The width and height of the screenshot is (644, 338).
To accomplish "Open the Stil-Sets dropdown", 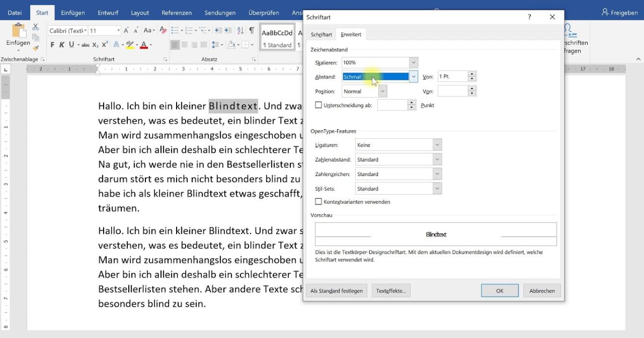I will tap(437, 188).
